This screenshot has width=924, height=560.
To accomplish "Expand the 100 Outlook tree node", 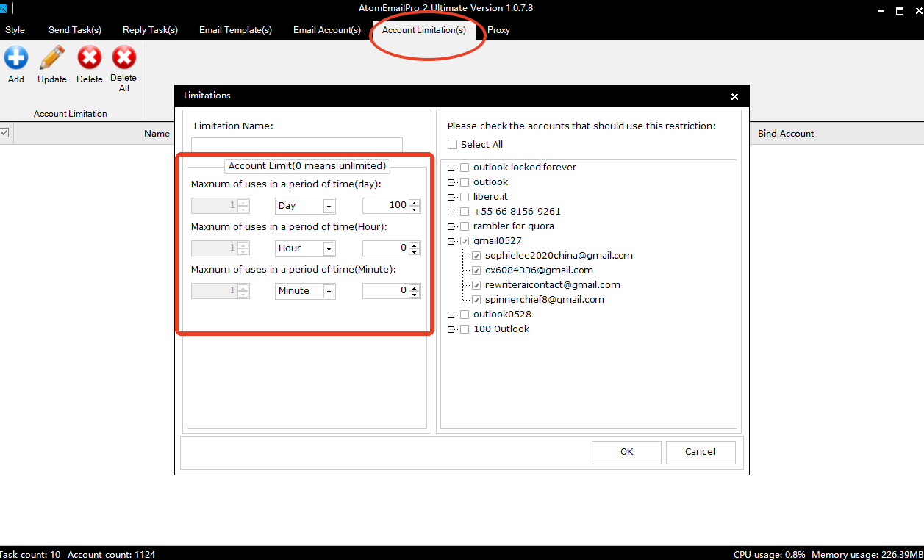I will (451, 330).
